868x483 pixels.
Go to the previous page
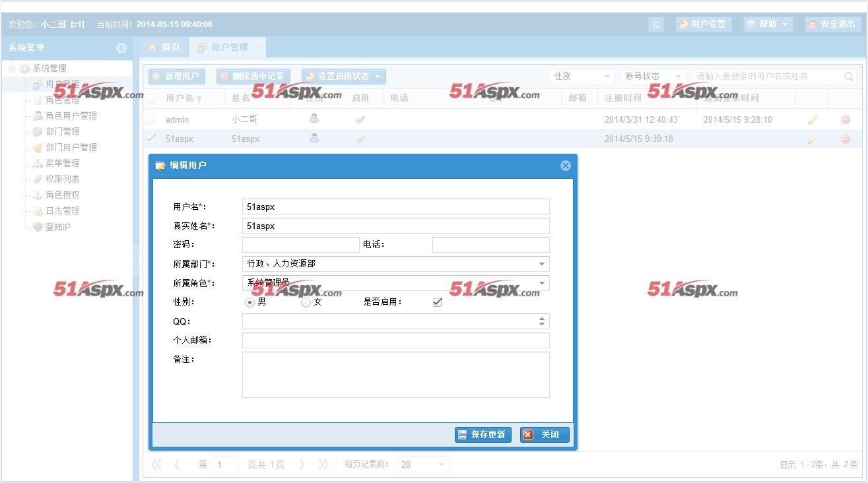pyautogui.click(x=177, y=465)
